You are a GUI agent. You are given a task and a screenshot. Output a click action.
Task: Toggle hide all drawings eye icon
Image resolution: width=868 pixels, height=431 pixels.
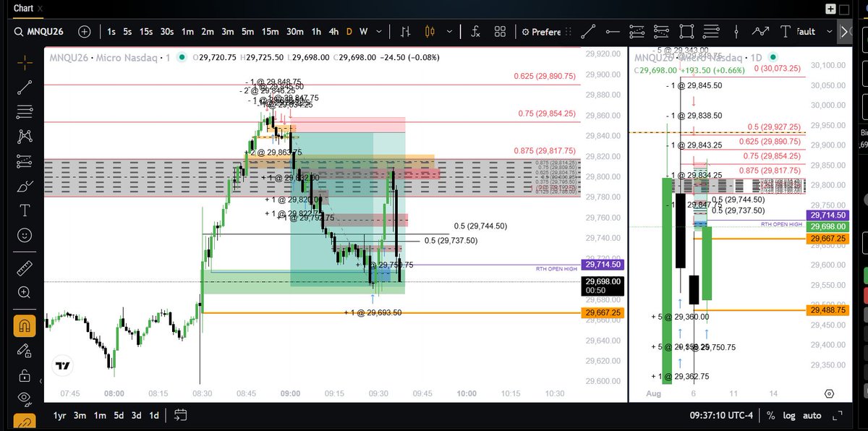click(x=25, y=398)
